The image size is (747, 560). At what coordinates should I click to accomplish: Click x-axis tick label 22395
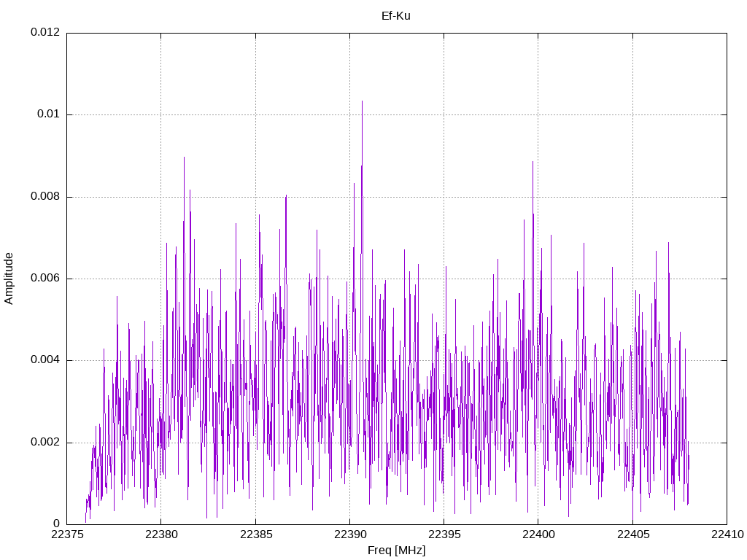coord(444,534)
